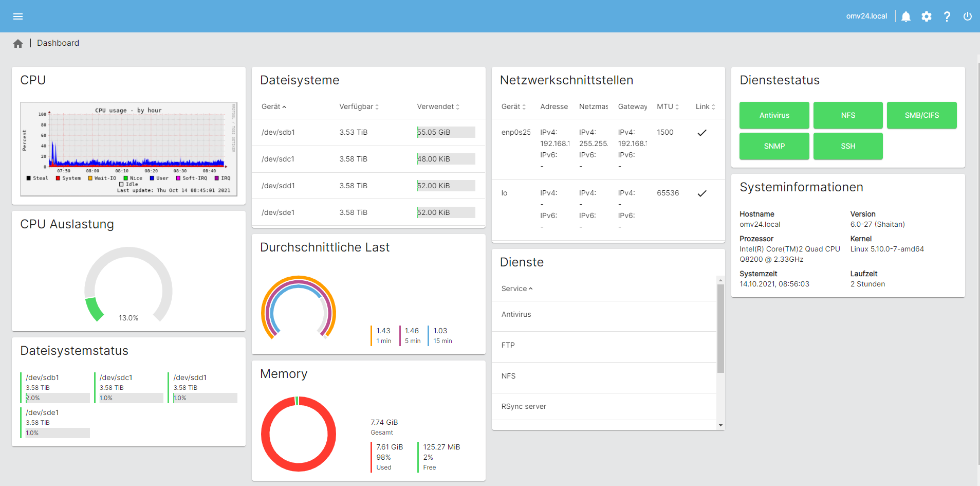Sort Dateisysteme by Gerät column

(274, 106)
